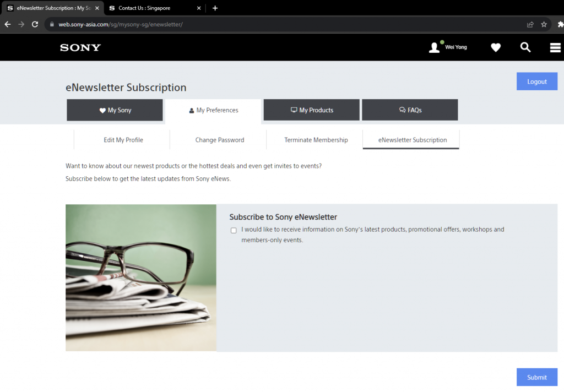Open the My Sony tab
The image size is (564, 392).
[115, 110]
